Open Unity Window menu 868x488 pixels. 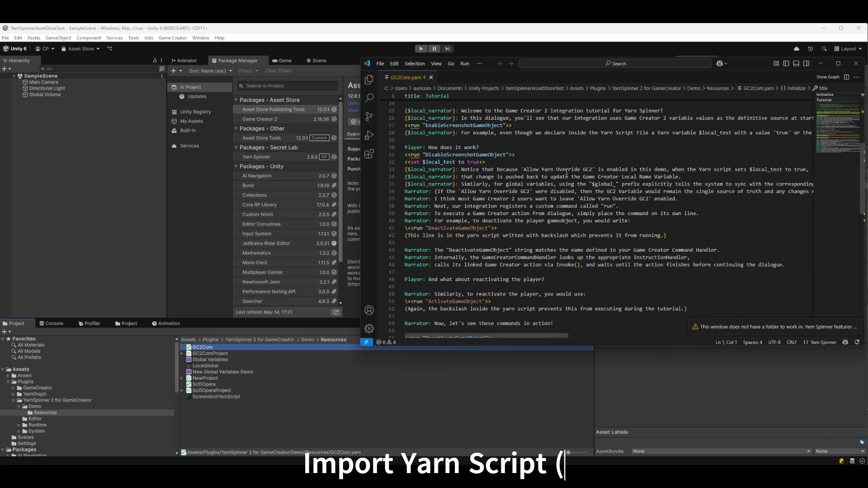[x=200, y=38]
